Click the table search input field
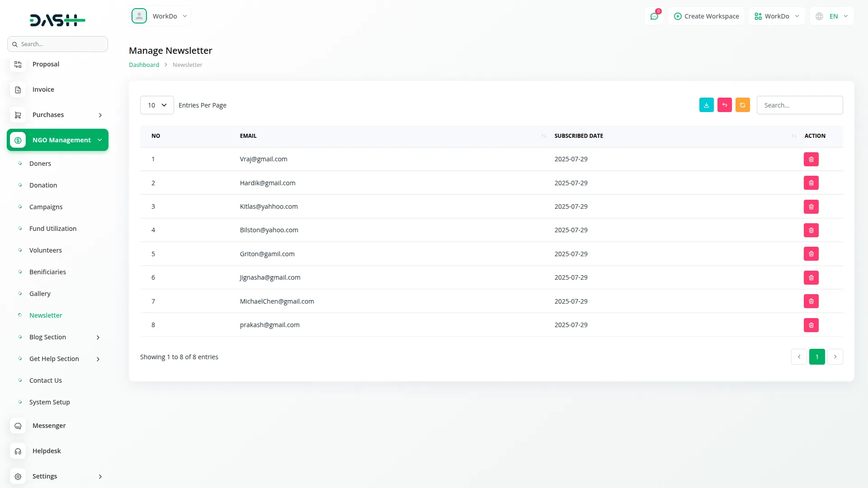Screen dimensions: 868x488 point(799,105)
